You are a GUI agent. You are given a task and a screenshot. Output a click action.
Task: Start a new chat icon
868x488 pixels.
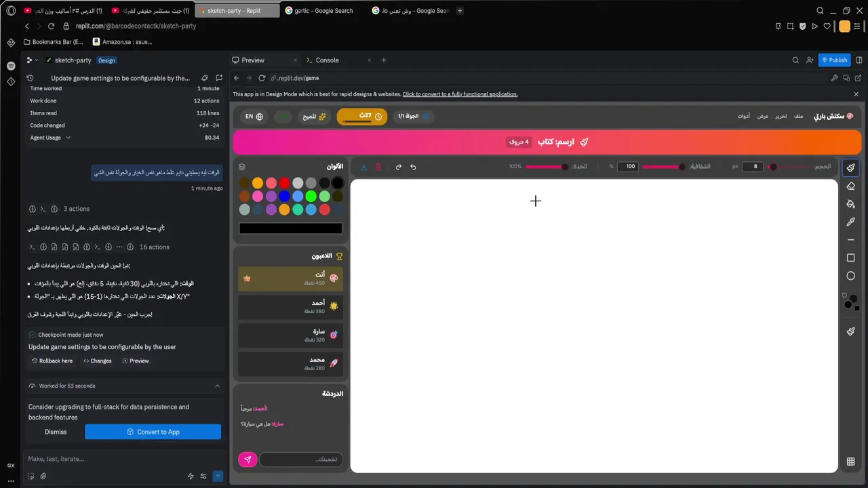(x=219, y=78)
